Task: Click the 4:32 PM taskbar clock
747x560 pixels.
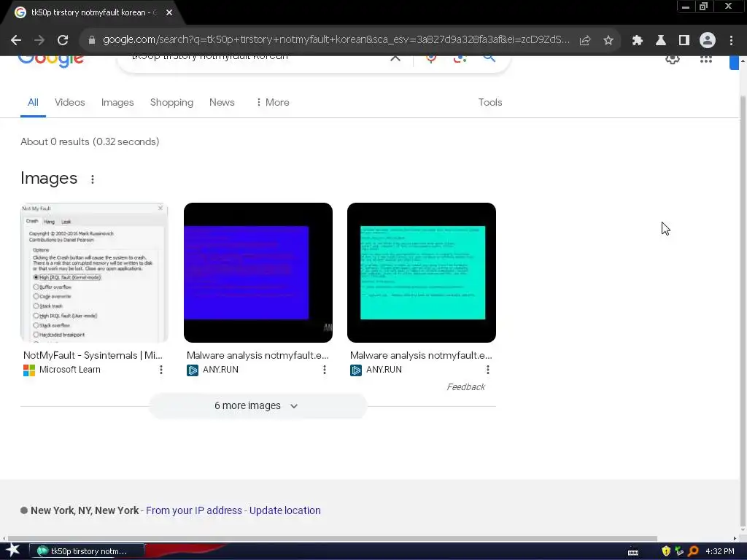Action: [x=720, y=551]
